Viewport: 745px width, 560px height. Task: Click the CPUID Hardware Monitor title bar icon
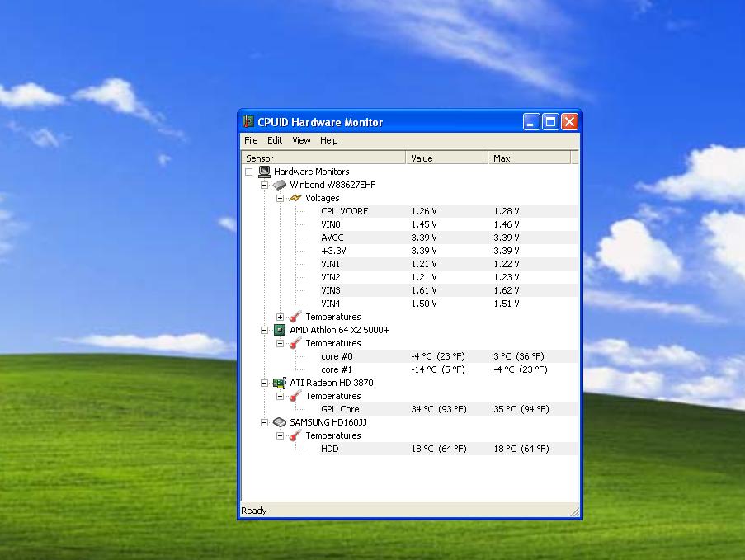pyautogui.click(x=248, y=122)
